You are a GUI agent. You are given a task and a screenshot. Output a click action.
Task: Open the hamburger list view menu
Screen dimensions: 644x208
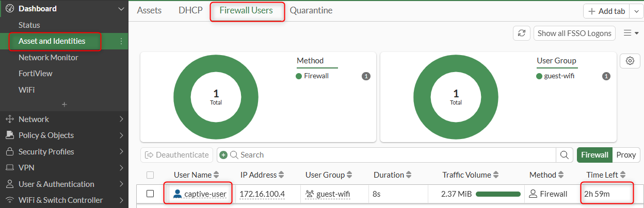[x=631, y=33]
